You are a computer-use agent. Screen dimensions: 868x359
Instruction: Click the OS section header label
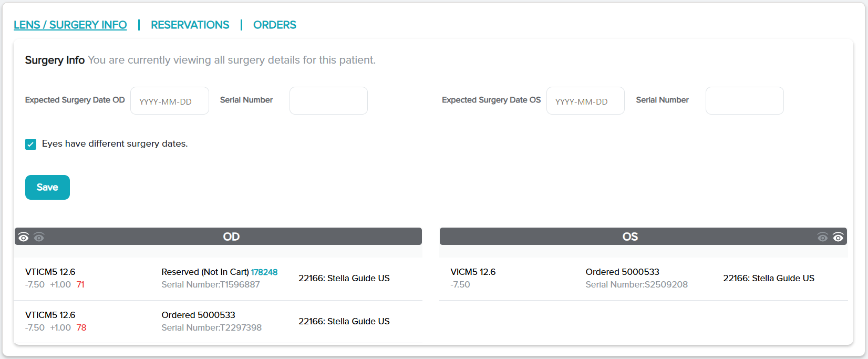[630, 237]
